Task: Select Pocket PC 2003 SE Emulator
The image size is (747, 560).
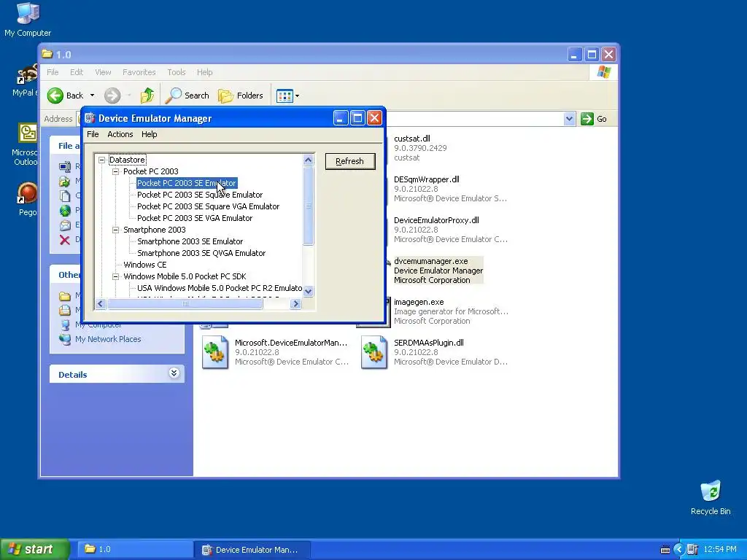Action: 186,183
